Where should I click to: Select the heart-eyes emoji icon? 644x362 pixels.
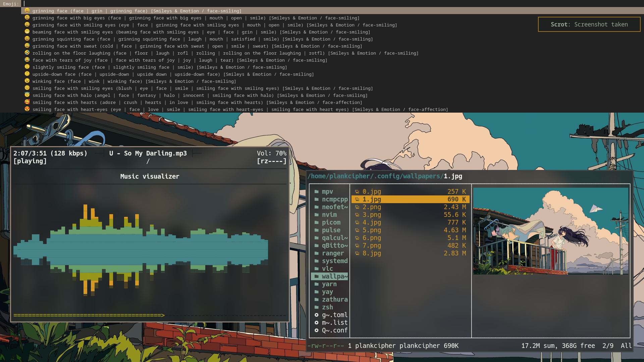27,109
